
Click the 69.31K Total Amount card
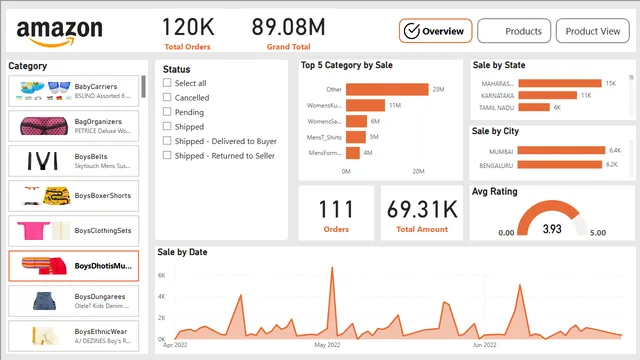(x=422, y=213)
